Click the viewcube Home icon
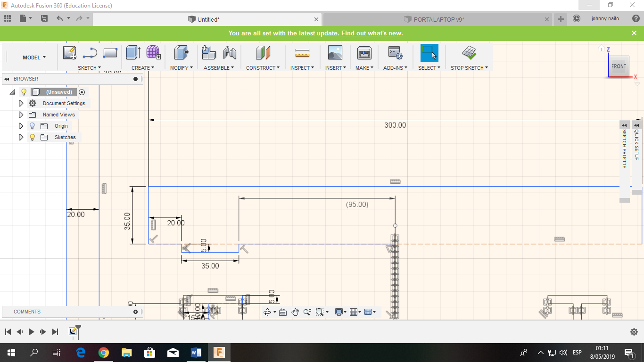This screenshot has width=644, height=362. pyautogui.click(x=601, y=48)
